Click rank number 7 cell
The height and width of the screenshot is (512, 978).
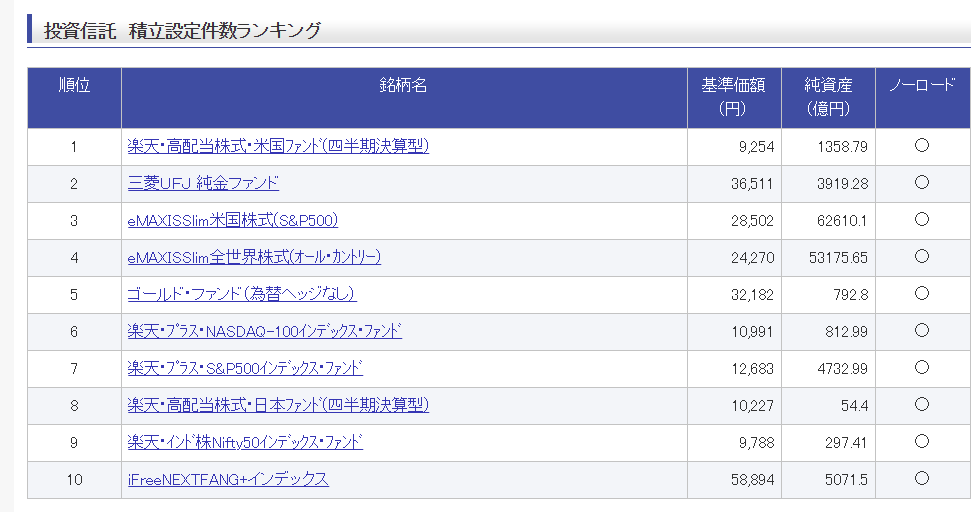pyautogui.click(x=74, y=369)
